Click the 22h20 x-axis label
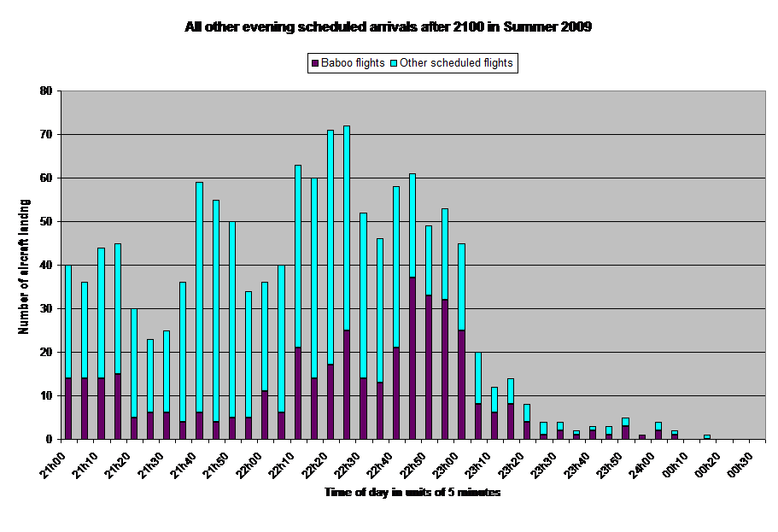Image resolution: width=778 pixels, height=532 pixels. (x=315, y=465)
